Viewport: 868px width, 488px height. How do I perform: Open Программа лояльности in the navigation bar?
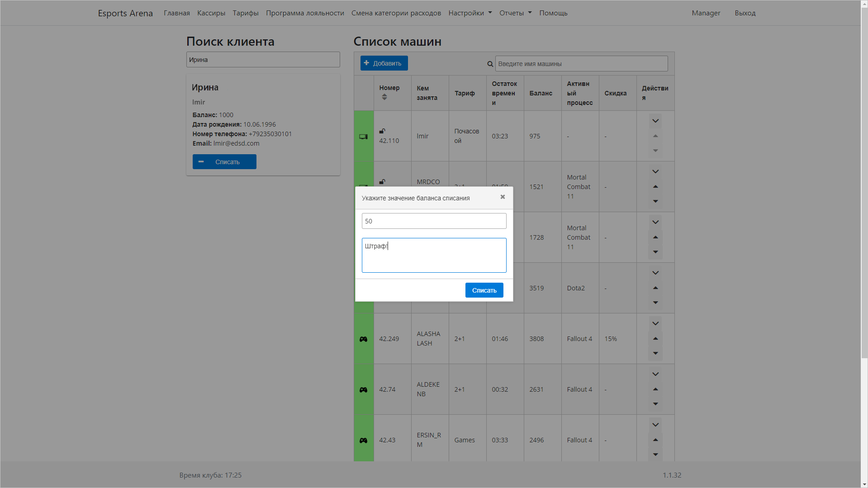(x=305, y=13)
